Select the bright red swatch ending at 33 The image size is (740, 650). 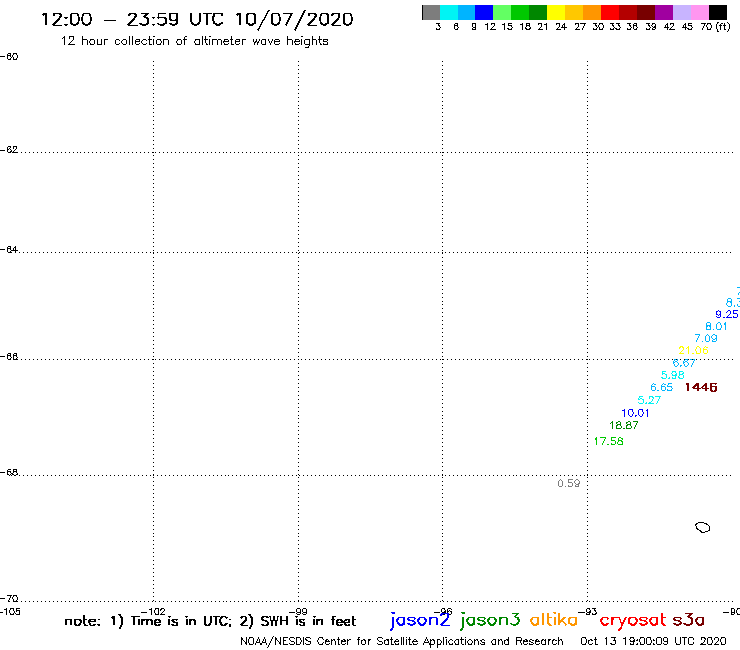[x=610, y=12]
